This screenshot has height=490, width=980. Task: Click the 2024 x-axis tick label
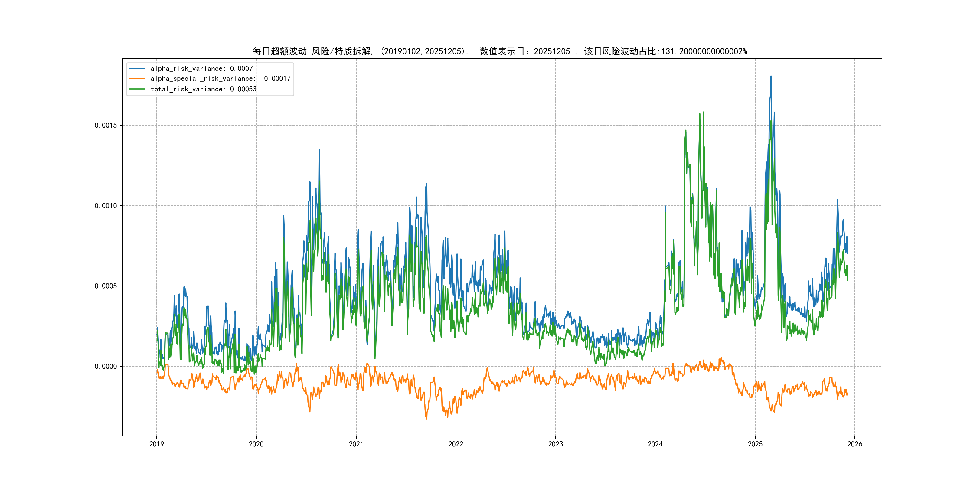coord(655,444)
